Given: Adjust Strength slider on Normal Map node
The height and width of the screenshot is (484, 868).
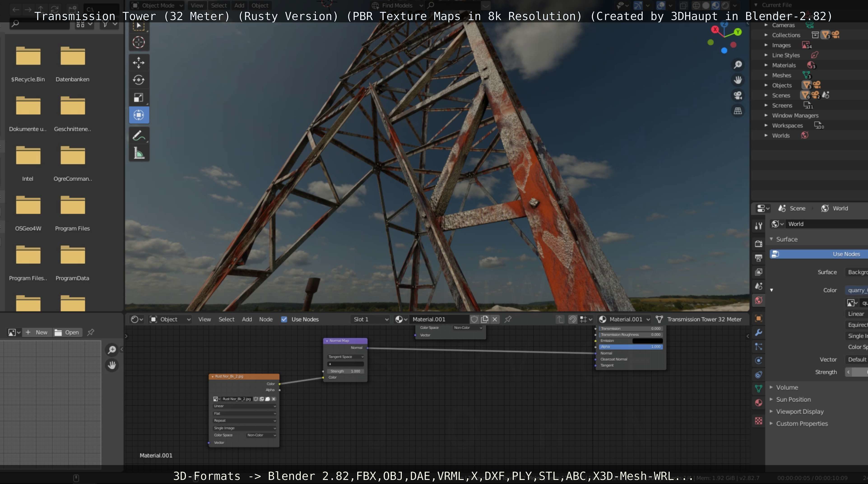Looking at the screenshot, I should 345,371.
